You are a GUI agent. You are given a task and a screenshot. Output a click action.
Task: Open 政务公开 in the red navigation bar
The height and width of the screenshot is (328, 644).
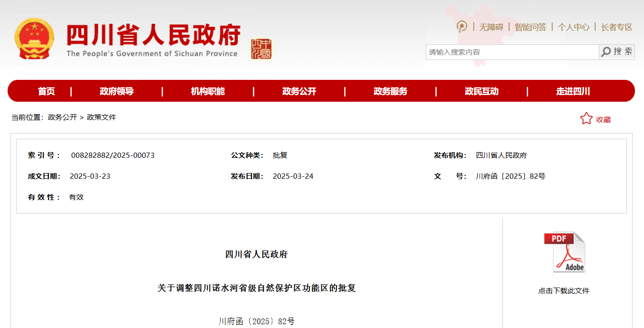click(299, 91)
